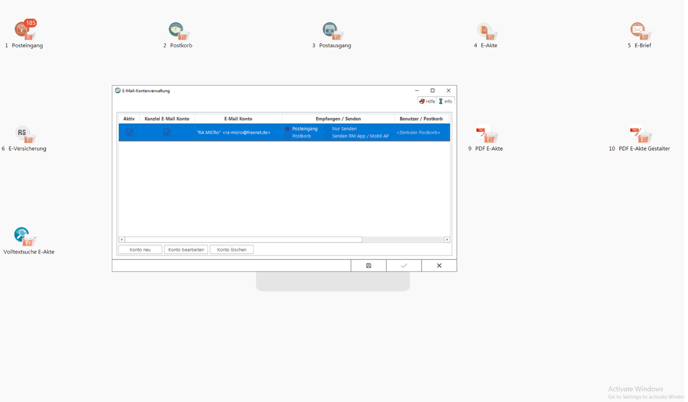Viewport: 688px width, 402px height.
Task: Toggle the Kanzlei E-Mail Konto checkbox
Action: pyautogui.click(x=167, y=132)
